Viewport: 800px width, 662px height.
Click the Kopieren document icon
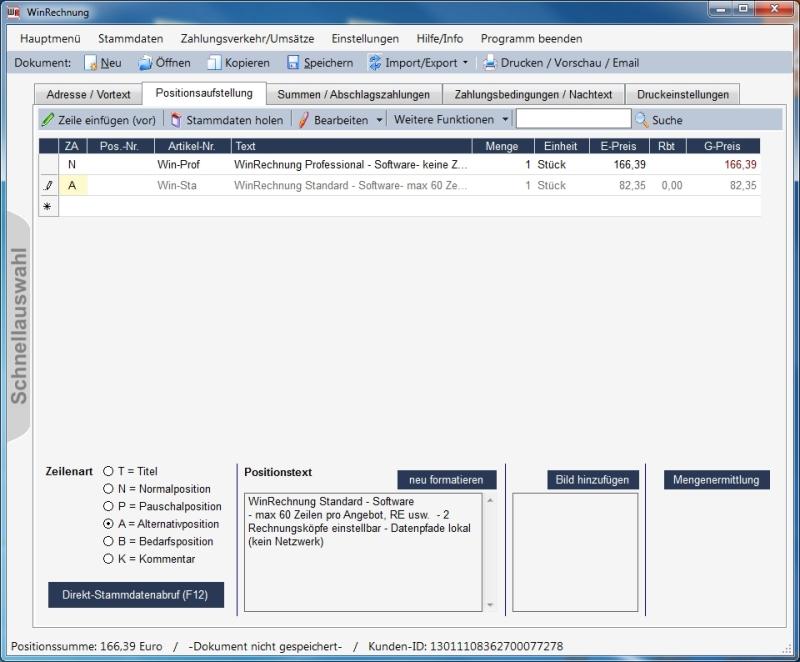click(x=214, y=63)
